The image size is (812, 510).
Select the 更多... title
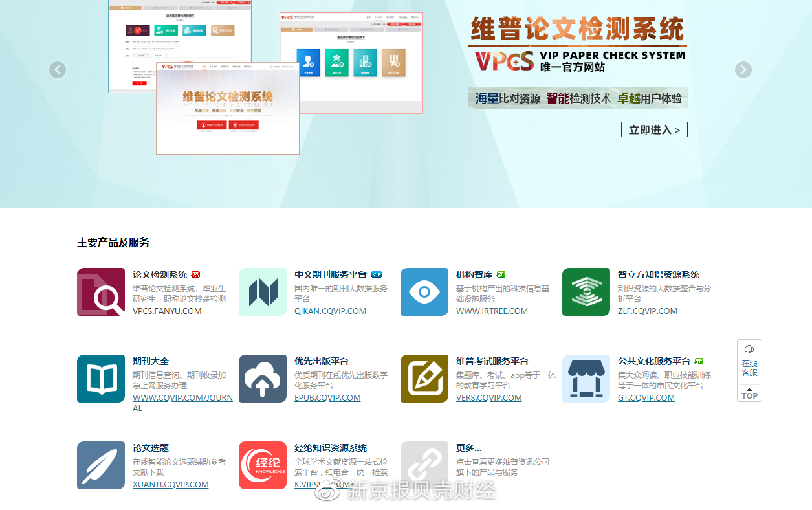(469, 448)
